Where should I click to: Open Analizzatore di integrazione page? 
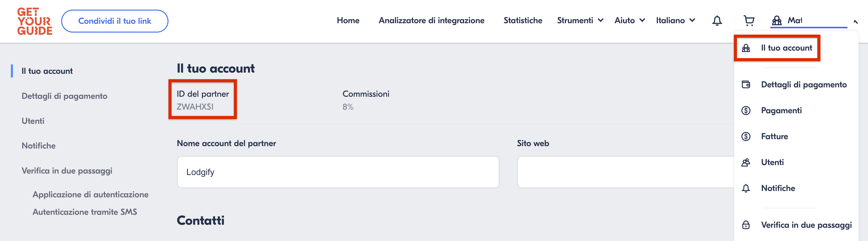coord(431,20)
